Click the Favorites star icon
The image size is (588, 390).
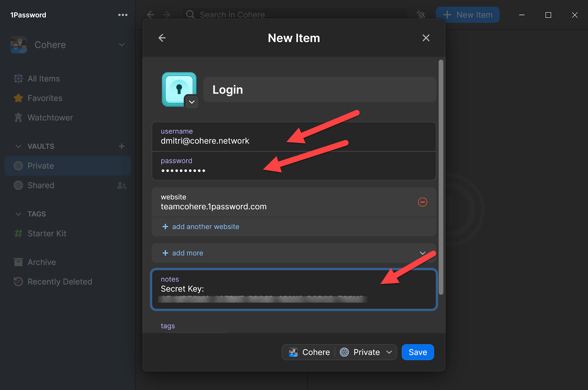(x=18, y=98)
